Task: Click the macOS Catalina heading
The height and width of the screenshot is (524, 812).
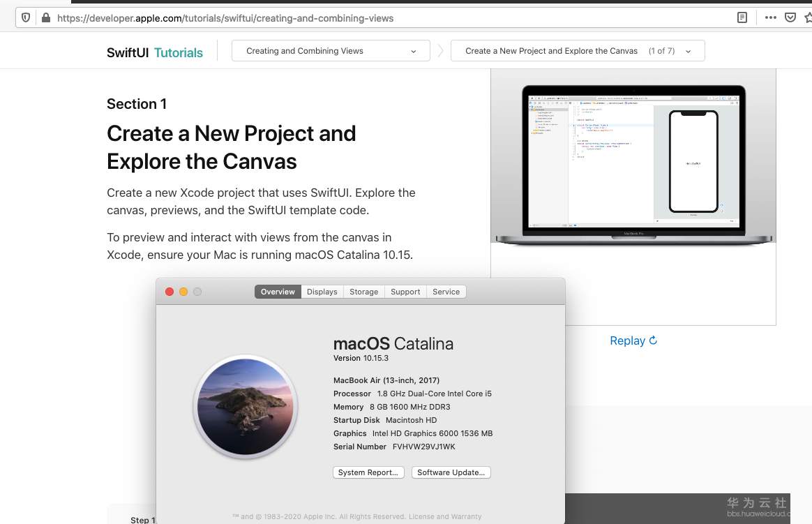Action: [393, 343]
